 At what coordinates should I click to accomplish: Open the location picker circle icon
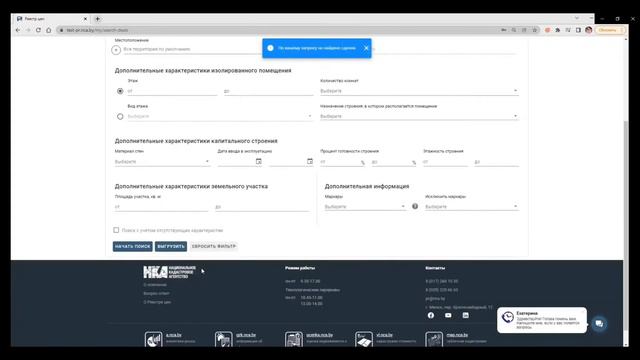pos(116,50)
